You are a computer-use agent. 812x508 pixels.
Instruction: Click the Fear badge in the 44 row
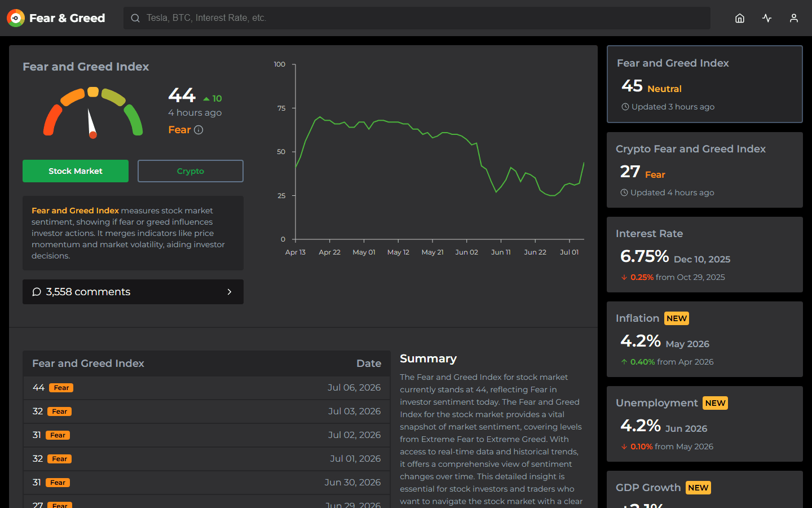[x=61, y=388]
